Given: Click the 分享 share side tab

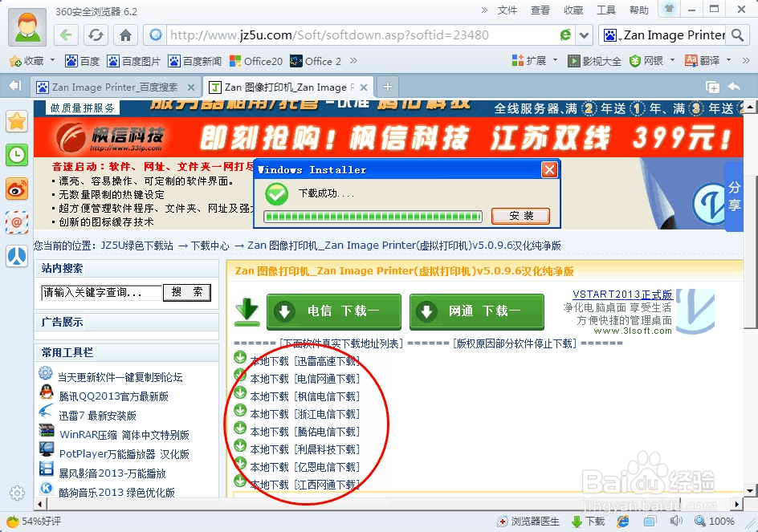Looking at the screenshot, I should 734,196.
